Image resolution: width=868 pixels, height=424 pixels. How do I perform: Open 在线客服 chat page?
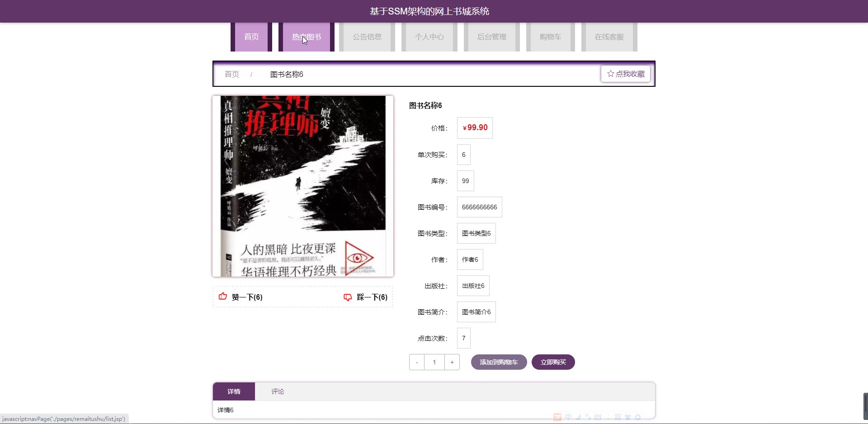[x=609, y=37]
